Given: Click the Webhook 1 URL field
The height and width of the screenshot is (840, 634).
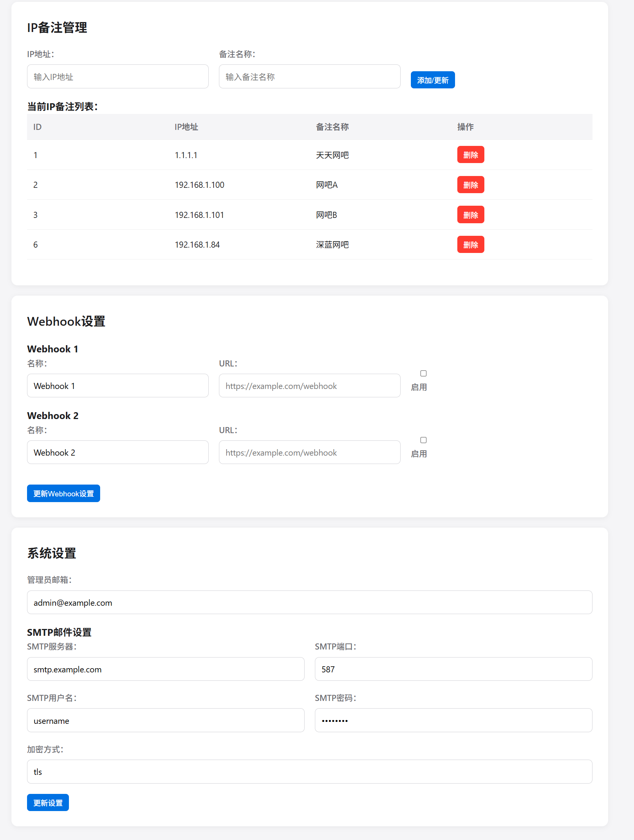Looking at the screenshot, I should click(x=309, y=386).
